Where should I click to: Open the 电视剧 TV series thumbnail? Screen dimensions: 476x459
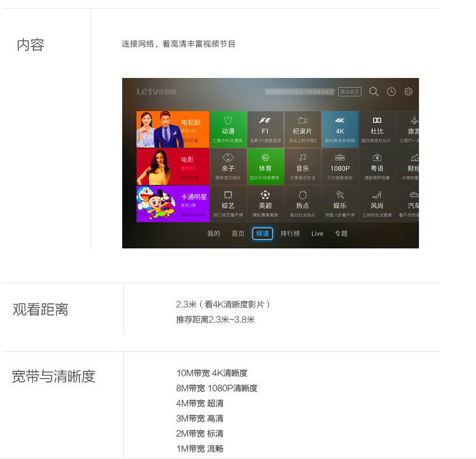click(172, 129)
